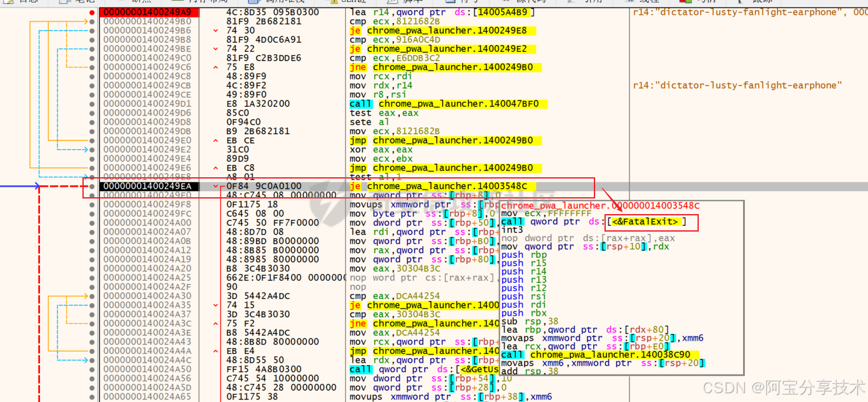868x402 pixels.
Task: Click the nop instruction at 0000000140024A2F
Action: coord(358,287)
